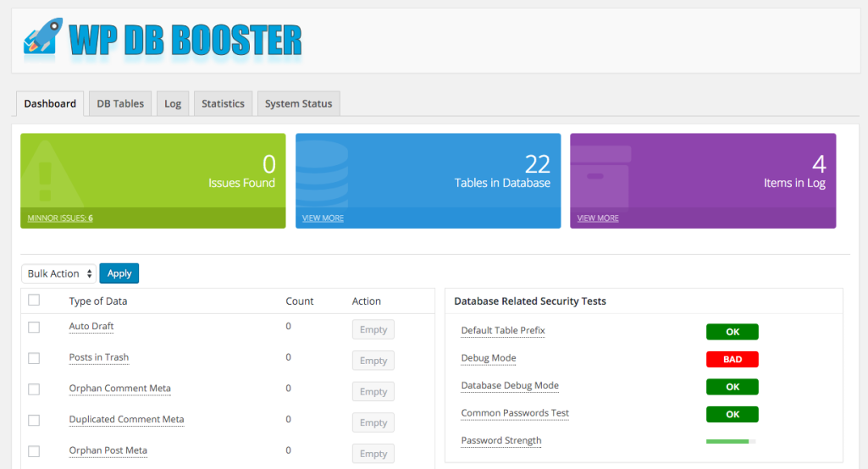This screenshot has width=868, height=469.
Task: Click the Issues Found count 0
Action: pos(269,164)
